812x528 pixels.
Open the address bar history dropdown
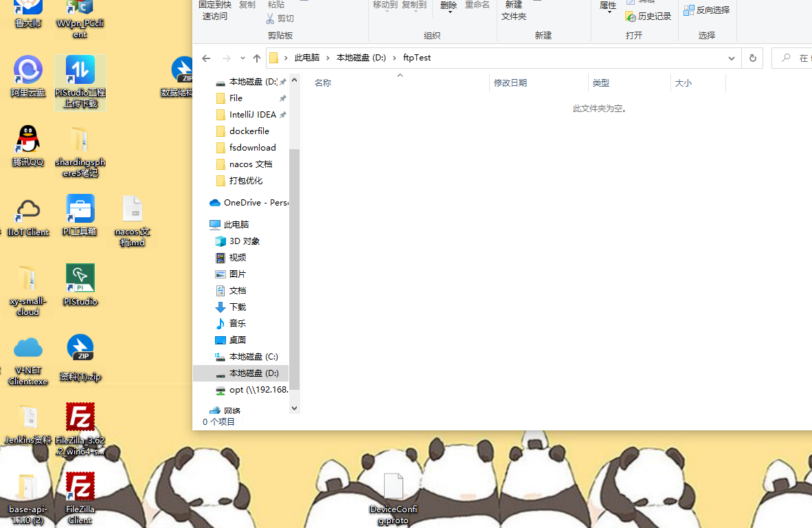(x=732, y=58)
